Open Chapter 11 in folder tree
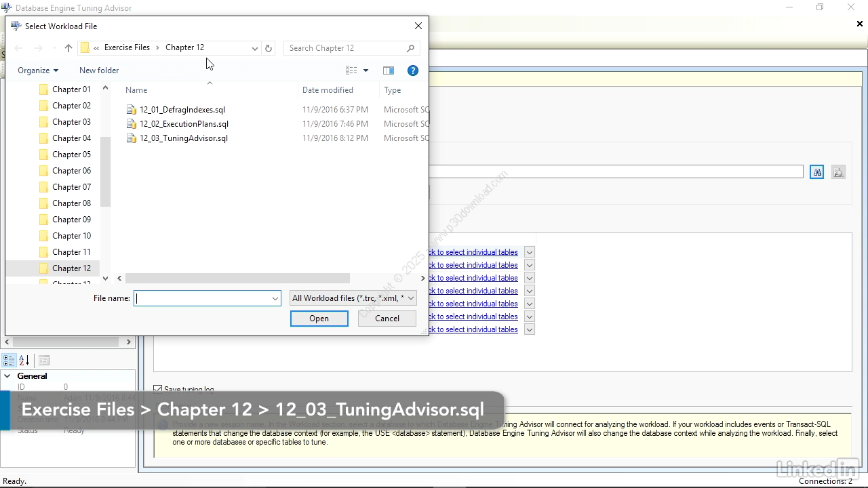This screenshot has width=868, height=488. pos(71,252)
